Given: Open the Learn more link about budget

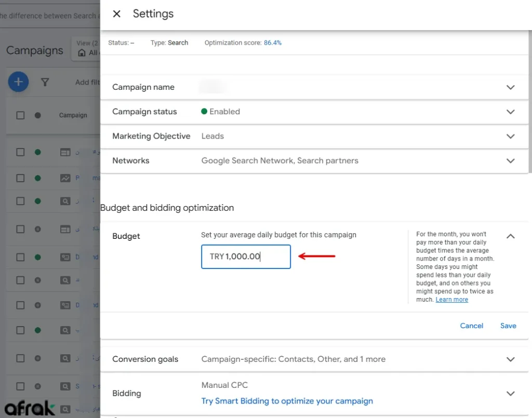Looking at the screenshot, I should [x=451, y=300].
